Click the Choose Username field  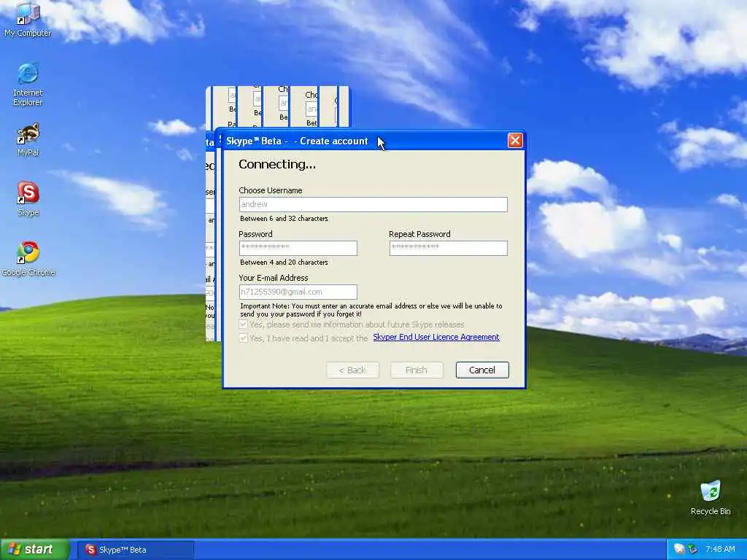click(373, 204)
